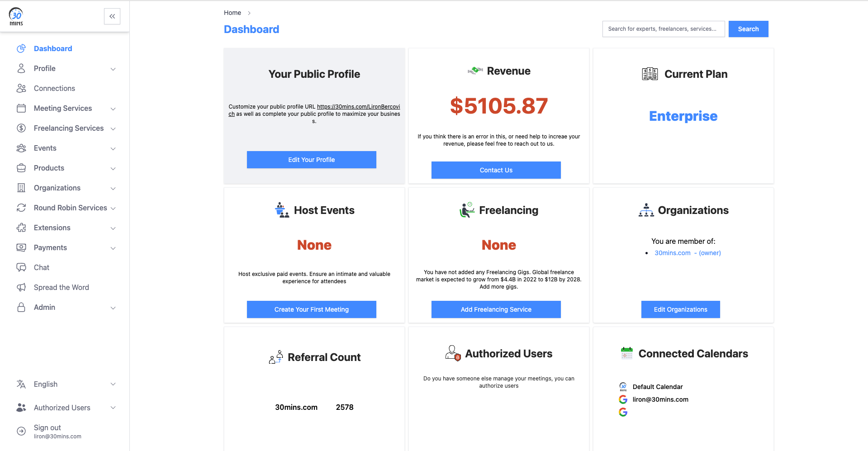
Task: Collapse the sidebar with double-chevron button
Action: point(112,16)
